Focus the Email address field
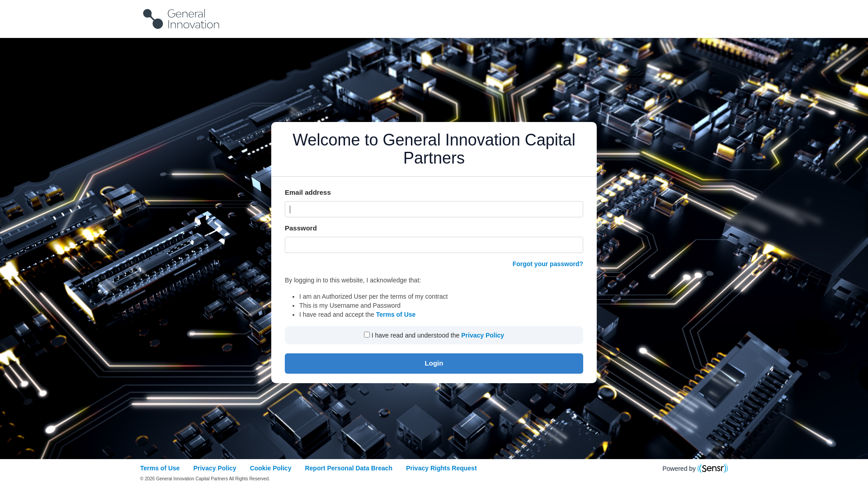868x488 pixels. pos(434,209)
